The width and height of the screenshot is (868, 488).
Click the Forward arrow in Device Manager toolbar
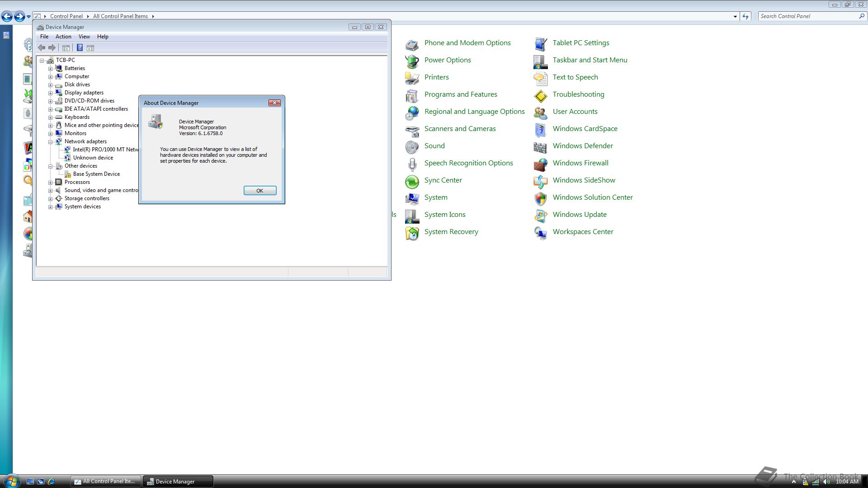(52, 48)
